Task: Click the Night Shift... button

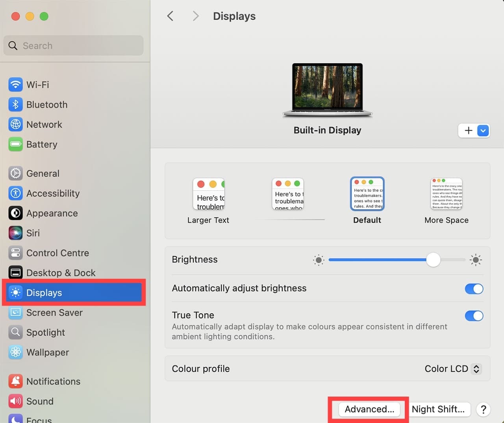Action: [438, 409]
